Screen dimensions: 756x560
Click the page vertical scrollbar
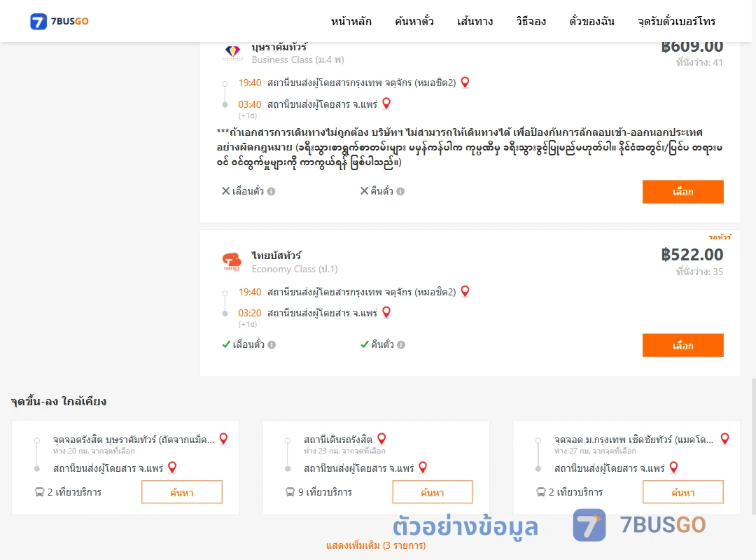(x=753, y=446)
